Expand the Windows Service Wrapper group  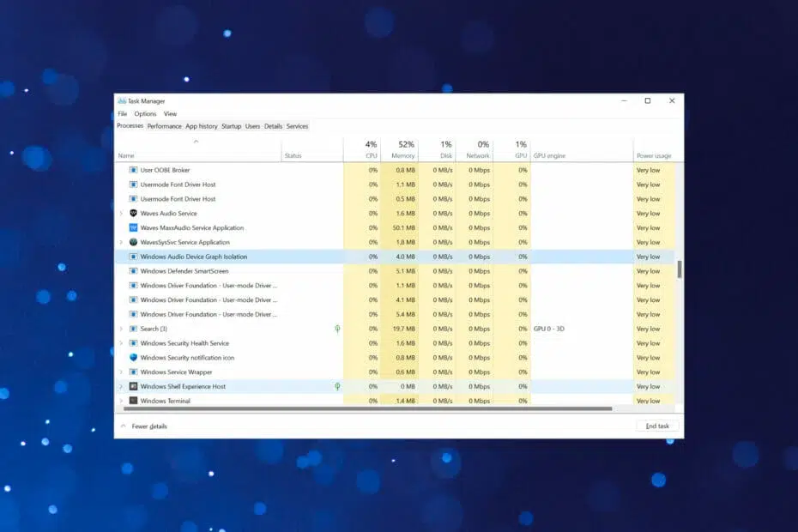[x=121, y=372]
